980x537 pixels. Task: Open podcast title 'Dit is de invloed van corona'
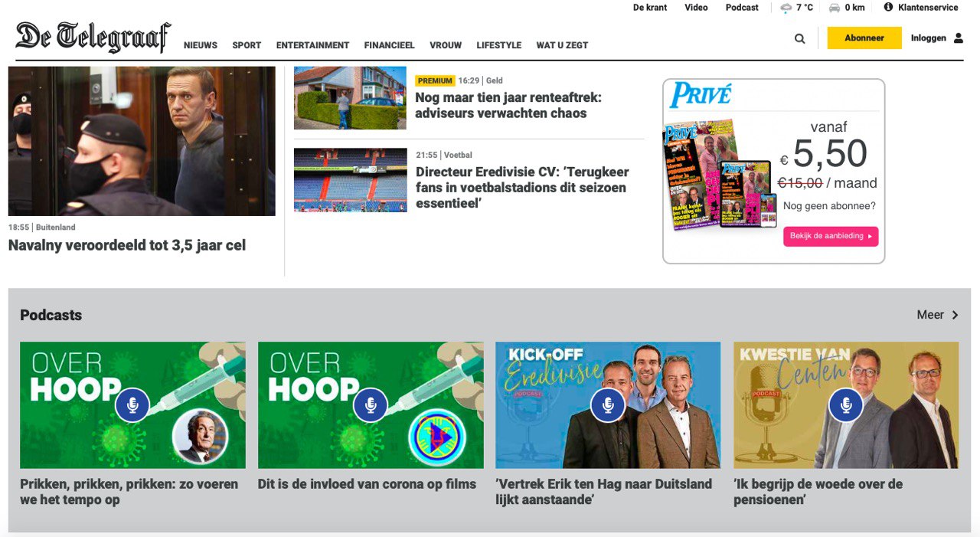[367, 484]
